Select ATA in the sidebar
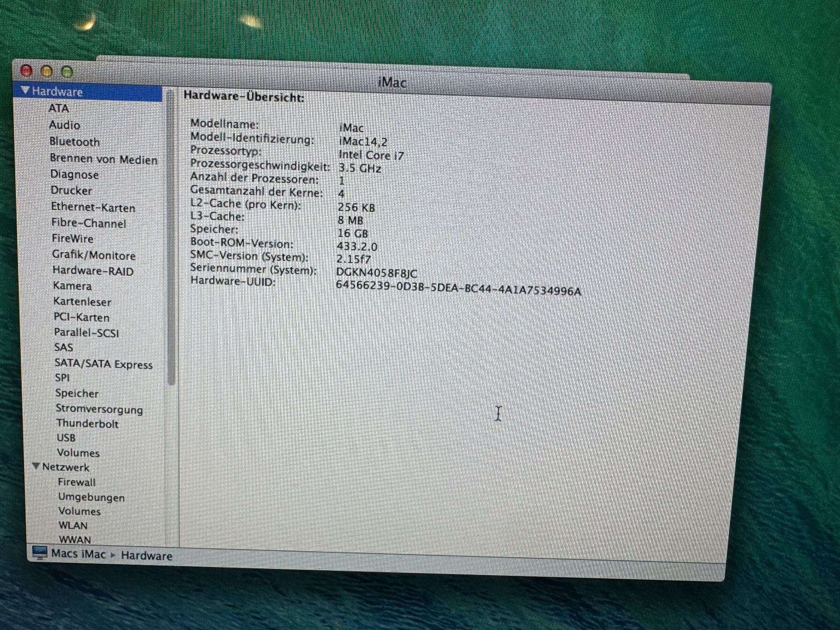The image size is (840, 630). 60,108
